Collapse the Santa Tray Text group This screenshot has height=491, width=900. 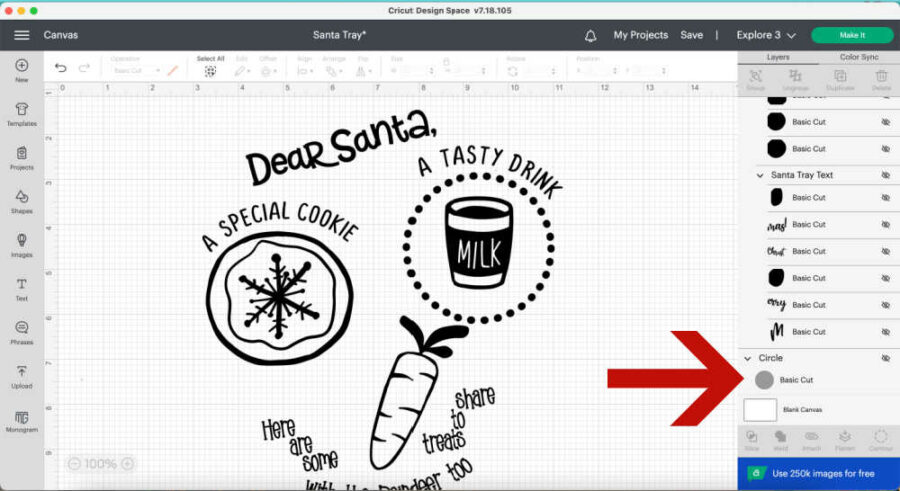tap(761, 175)
